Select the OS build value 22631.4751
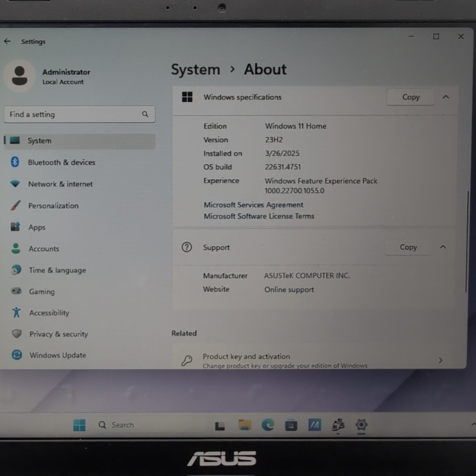Image resolution: width=476 pixels, height=476 pixels. click(283, 167)
